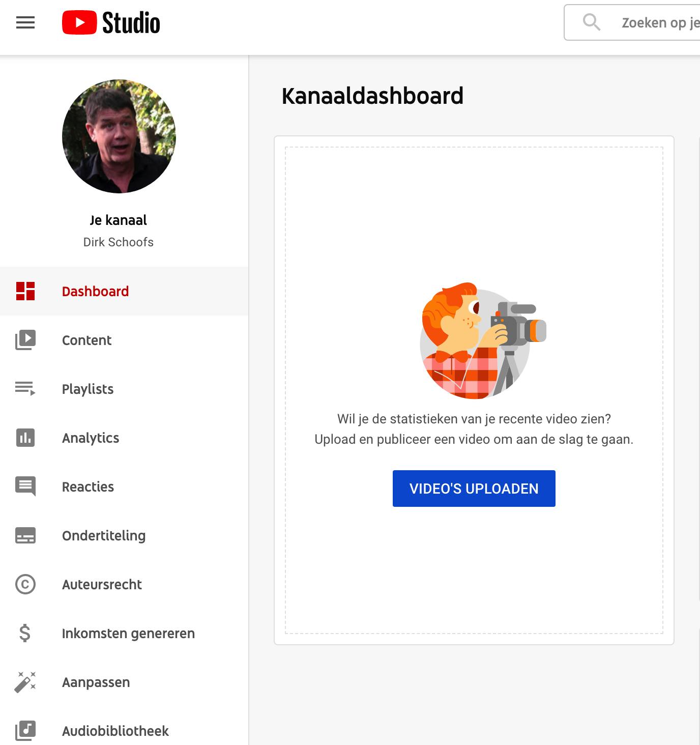Open Ondertiteling section

click(124, 535)
